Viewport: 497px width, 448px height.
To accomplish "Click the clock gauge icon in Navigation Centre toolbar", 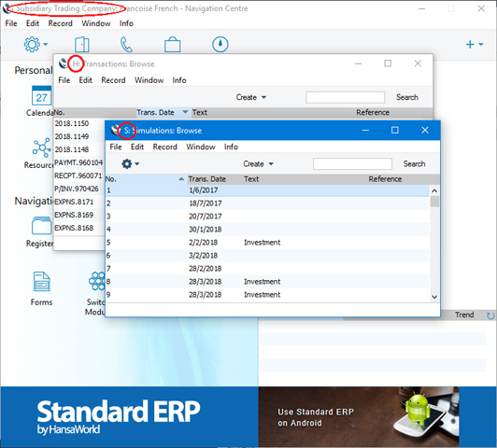I will pos(220,44).
